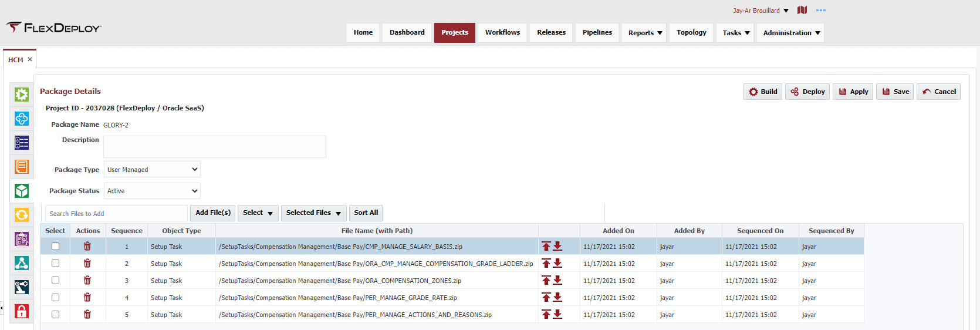Delete the ORA_COMPENSATION_ZONES.zip row
This screenshot has width=980, height=330.
[x=87, y=280]
